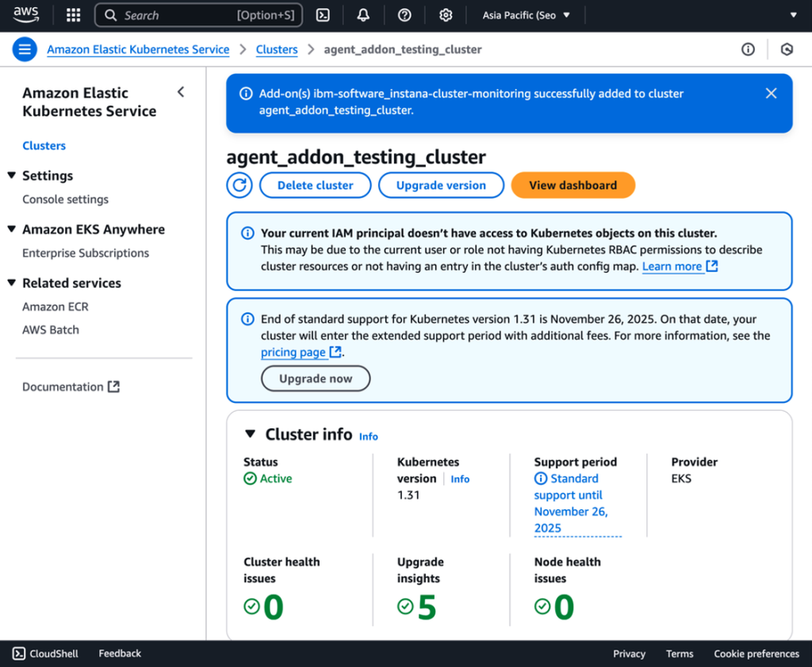Open Amazon ECR link in sidebar
Screen dimensions: 812x667
pos(56,307)
